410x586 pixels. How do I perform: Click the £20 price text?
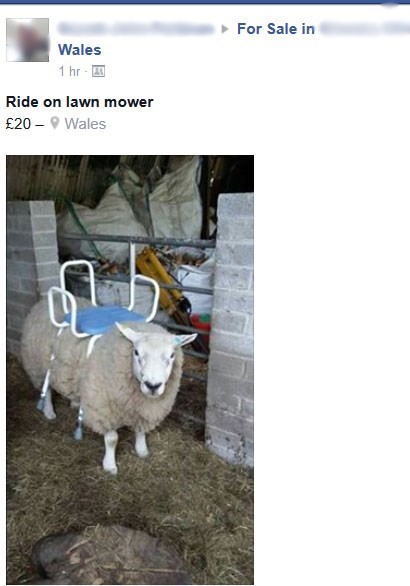tap(18, 124)
